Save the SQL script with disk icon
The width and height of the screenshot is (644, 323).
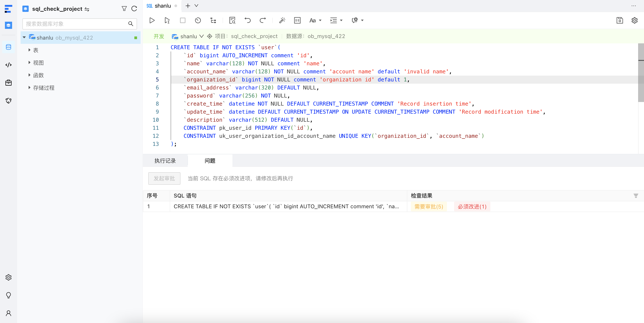pos(620,20)
